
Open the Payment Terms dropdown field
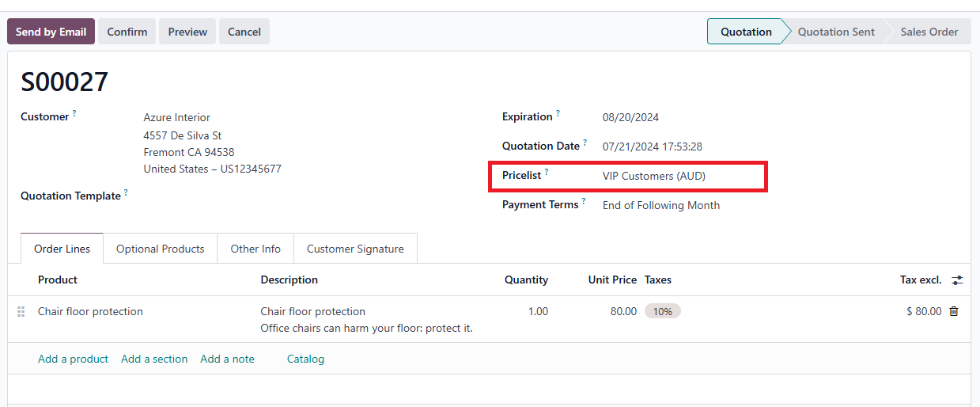660,205
